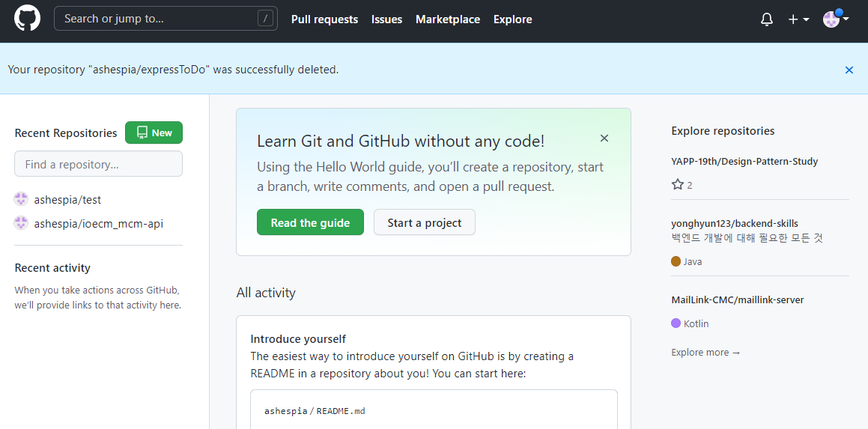Click the ashespia / README.md text
Image resolution: width=868 pixels, height=429 pixels.
coord(315,411)
